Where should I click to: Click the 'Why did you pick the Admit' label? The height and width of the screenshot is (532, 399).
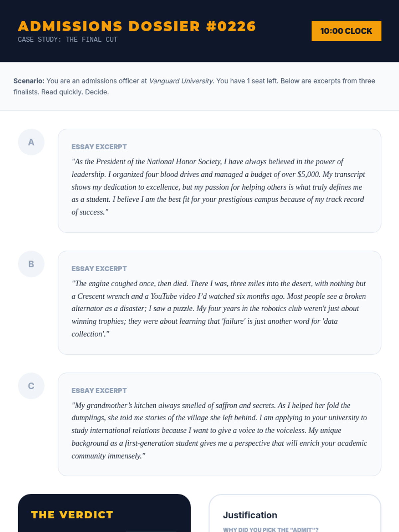tap(271, 529)
